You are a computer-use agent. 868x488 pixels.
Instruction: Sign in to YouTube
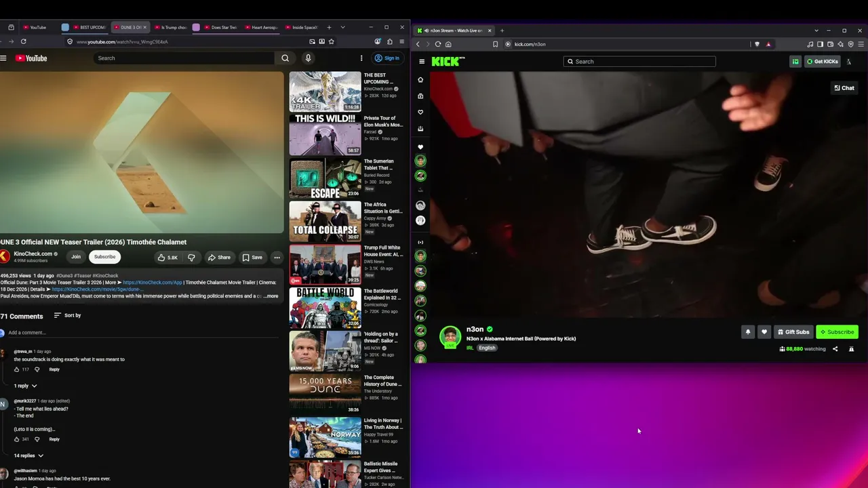point(388,58)
